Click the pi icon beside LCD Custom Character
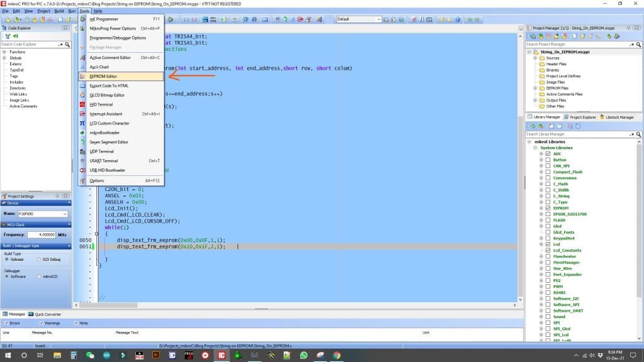Viewport: 644px width, 362px height. pos(82,123)
